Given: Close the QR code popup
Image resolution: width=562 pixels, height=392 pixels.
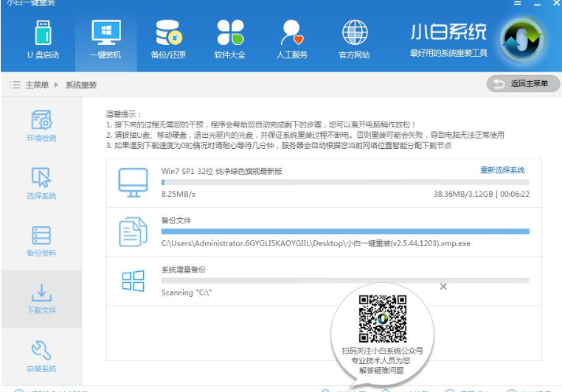Looking at the screenshot, I should (x=443, y=287).
